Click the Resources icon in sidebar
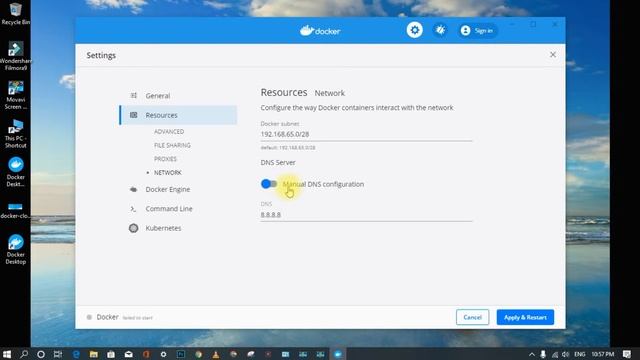The width and height of the screenshot is (640, 360). tap(133, 115)
